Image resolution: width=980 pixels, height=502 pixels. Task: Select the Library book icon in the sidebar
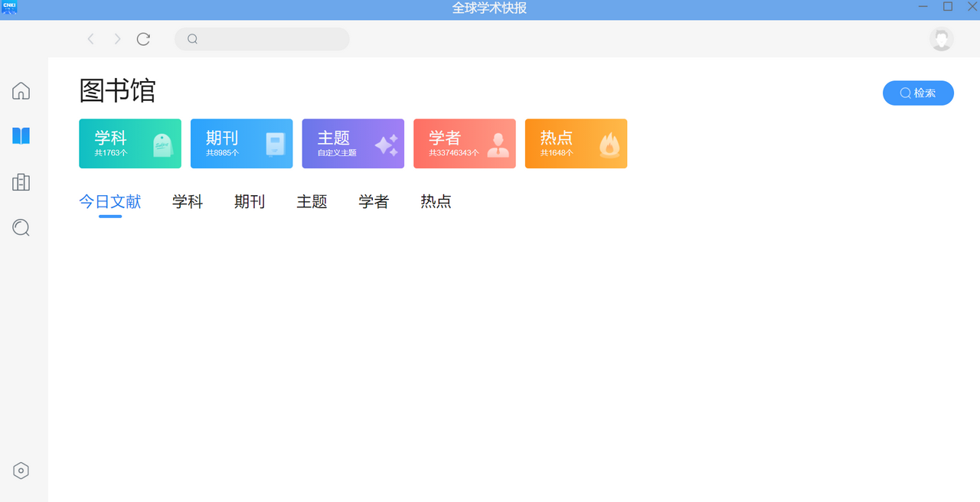pos(21,135)
